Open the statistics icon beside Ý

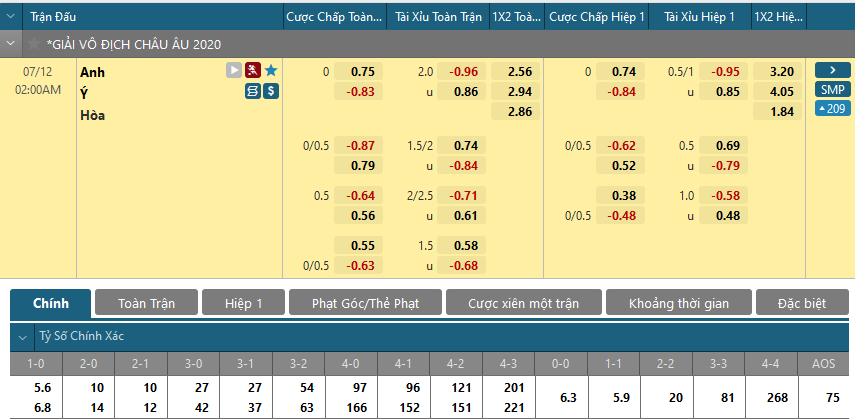253,91
